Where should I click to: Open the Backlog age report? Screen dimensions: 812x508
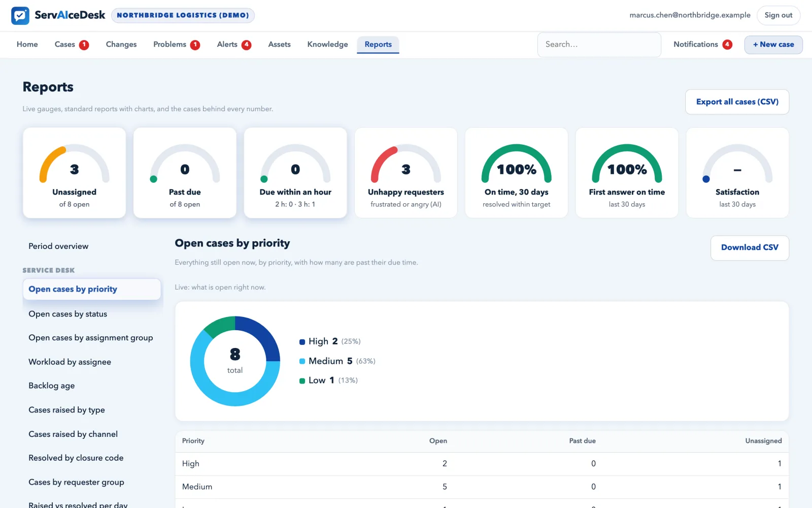(x=92, y=386)
